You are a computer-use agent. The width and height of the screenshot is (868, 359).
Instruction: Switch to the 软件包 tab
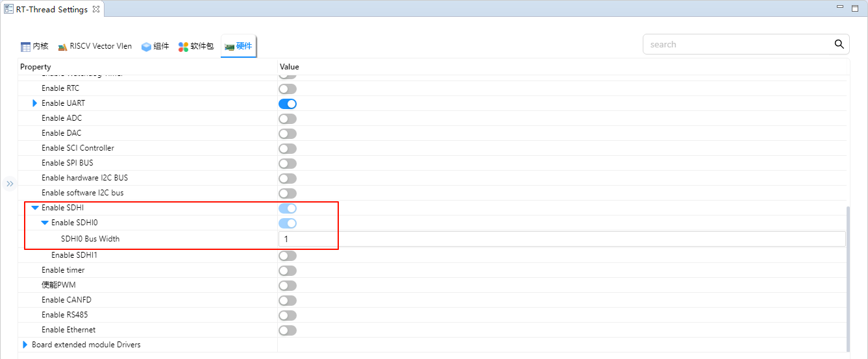tap(201, 46)
